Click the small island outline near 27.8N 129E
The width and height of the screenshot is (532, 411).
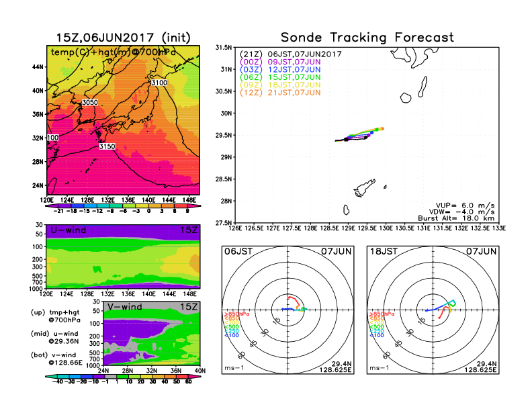click(x=346, y=210)
